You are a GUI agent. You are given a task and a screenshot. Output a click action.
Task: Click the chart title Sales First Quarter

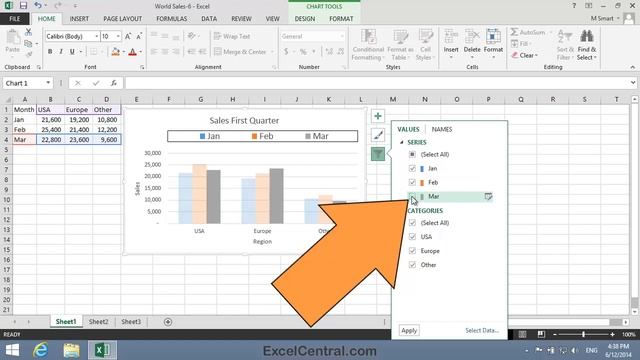click(244, 120)
